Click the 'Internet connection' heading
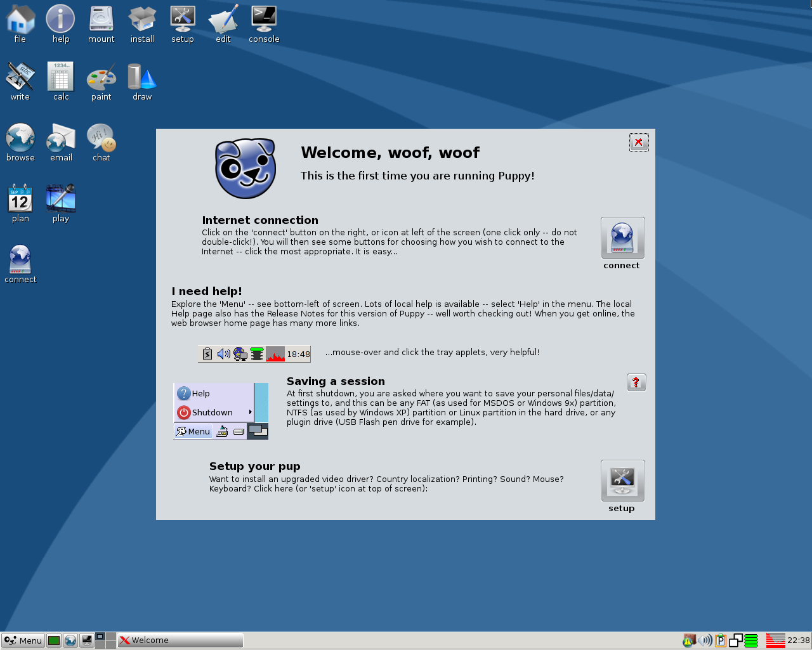812x650 pixels. tap(260, 220)
